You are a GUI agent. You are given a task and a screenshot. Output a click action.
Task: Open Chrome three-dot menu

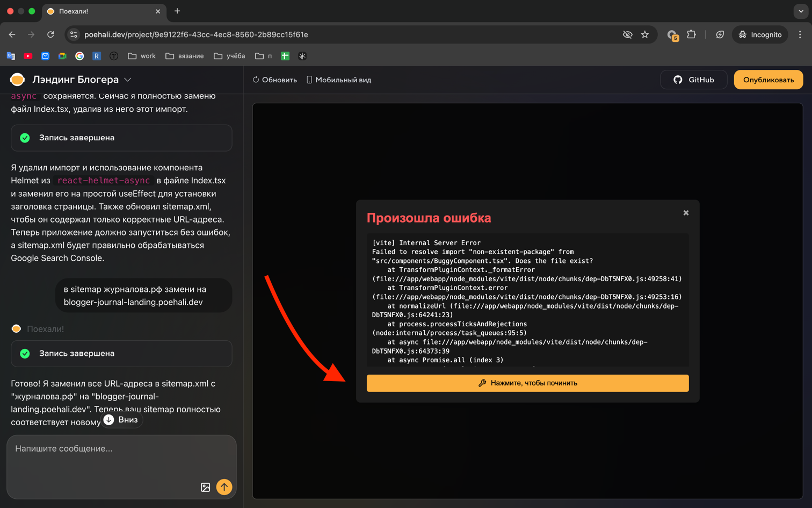click(x=800, y=34)
